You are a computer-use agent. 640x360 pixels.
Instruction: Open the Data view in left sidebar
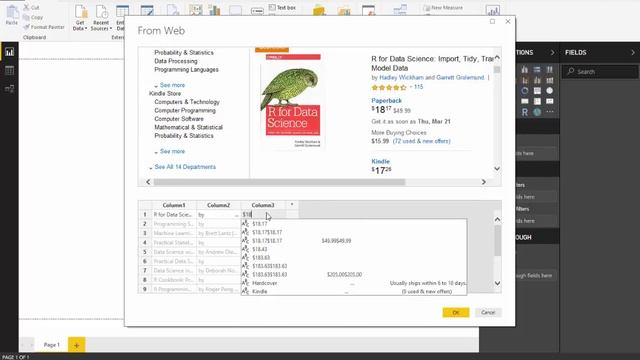tap(9, 70)
